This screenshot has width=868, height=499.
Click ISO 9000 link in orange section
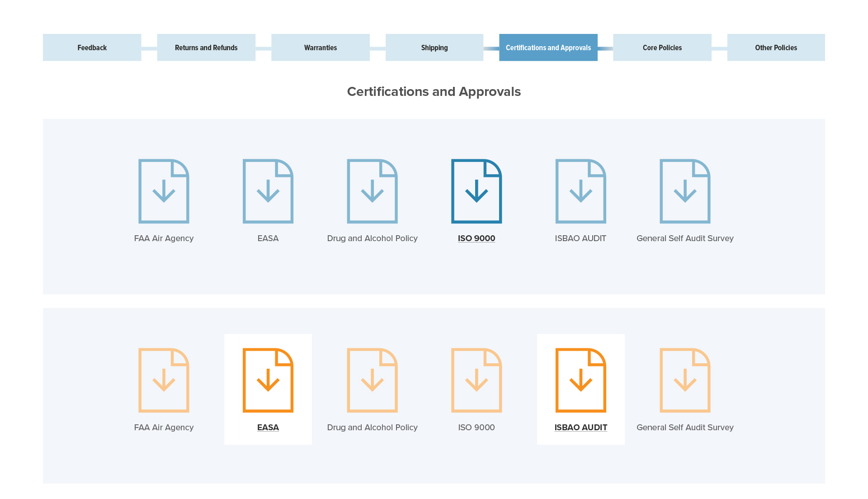coord(476,428)
